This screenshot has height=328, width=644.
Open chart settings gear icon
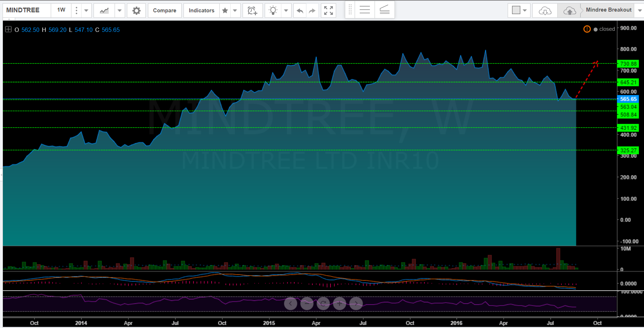pos(136,11)
